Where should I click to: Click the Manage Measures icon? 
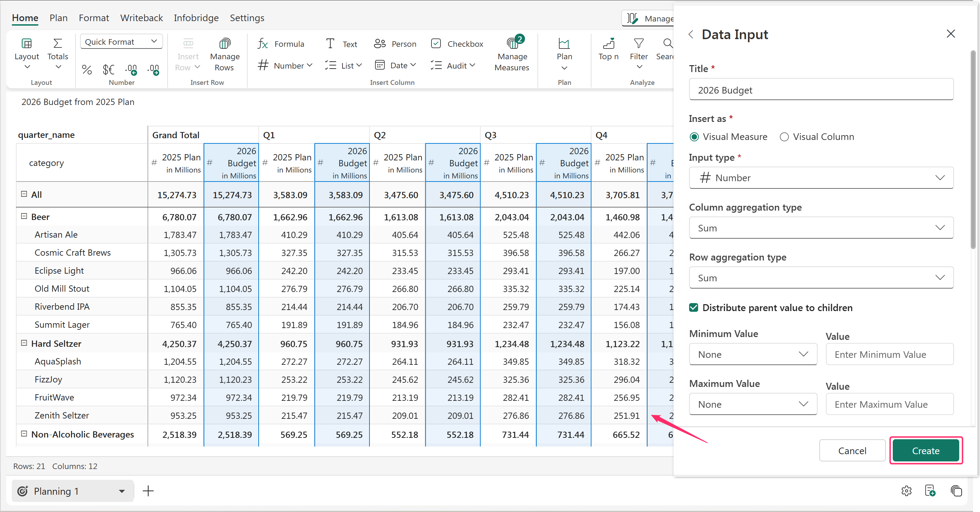512,44
